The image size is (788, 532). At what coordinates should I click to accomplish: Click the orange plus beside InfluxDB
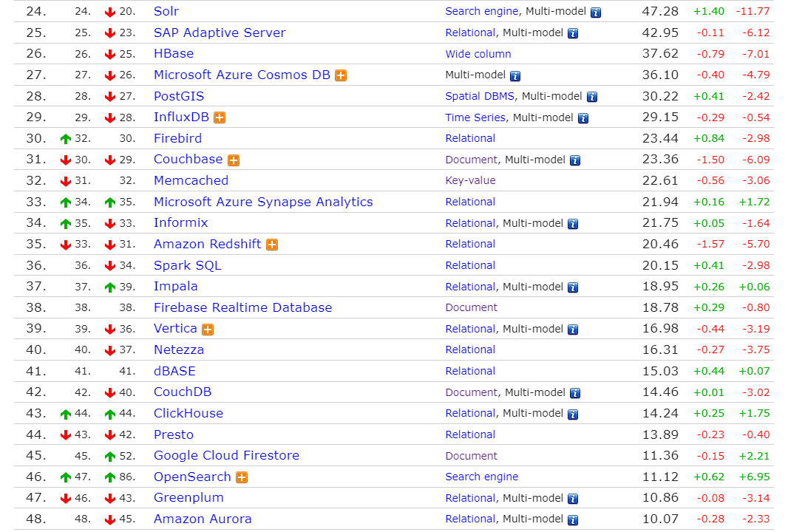(x=219, y=117)
